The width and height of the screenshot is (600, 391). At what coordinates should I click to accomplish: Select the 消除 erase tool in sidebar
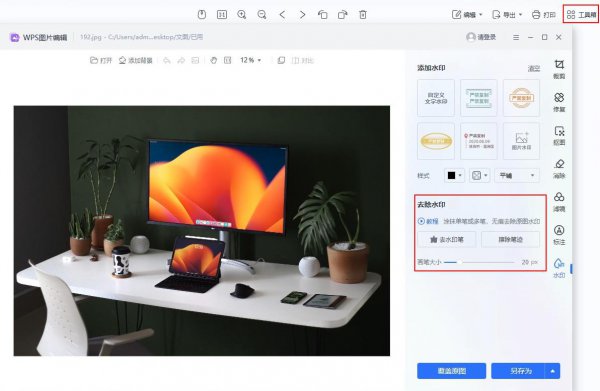(x=559, y=169)
